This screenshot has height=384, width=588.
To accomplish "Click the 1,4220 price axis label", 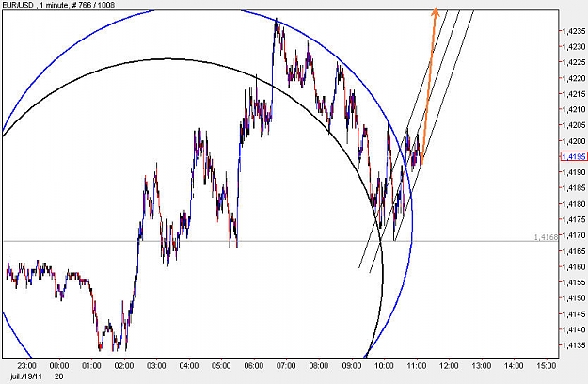I will pos(575,78).
